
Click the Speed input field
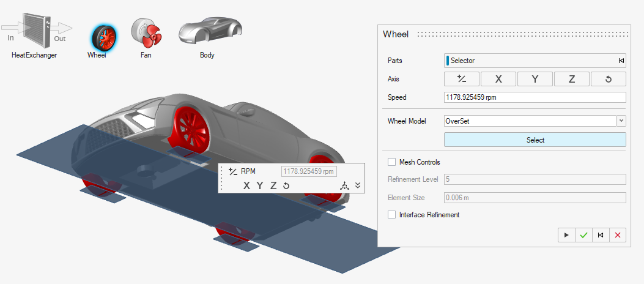point(535,97)
